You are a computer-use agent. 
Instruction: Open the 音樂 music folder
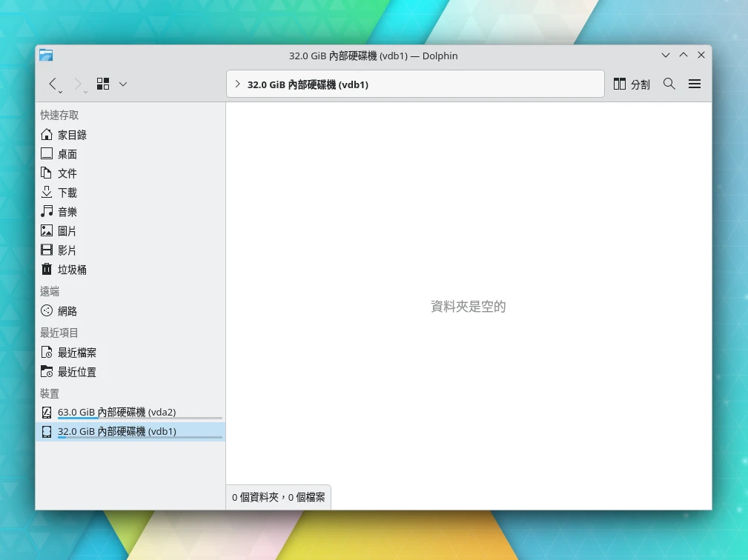(x=67, y=212)
